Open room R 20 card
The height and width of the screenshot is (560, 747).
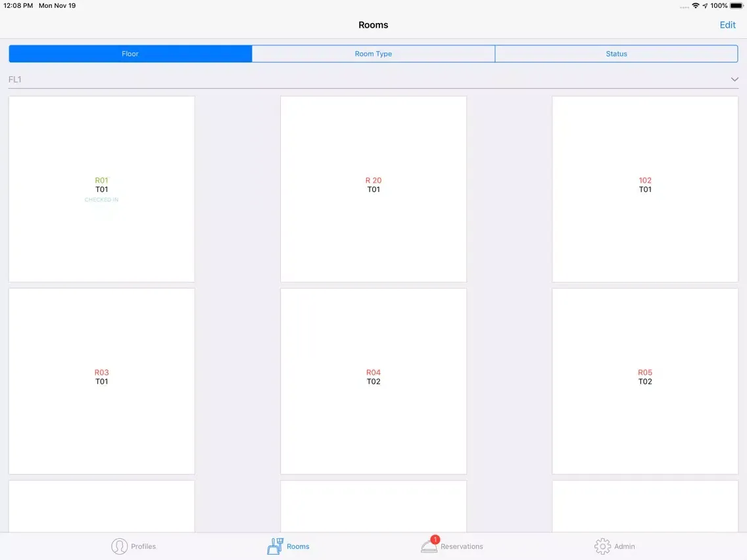[373, 189]
